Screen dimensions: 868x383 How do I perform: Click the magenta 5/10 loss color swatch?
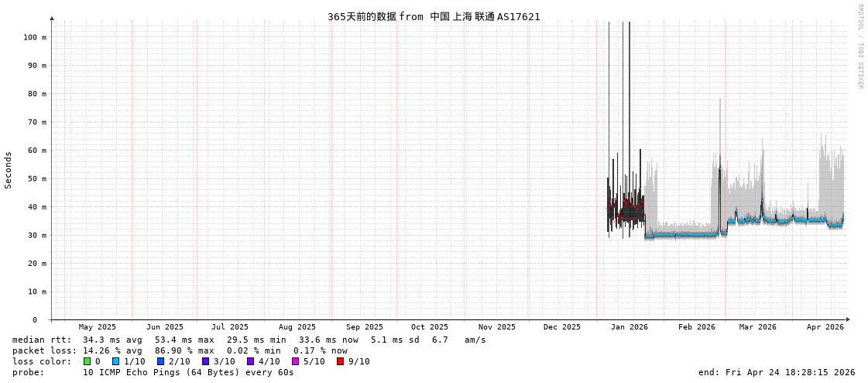pos(295,361)
